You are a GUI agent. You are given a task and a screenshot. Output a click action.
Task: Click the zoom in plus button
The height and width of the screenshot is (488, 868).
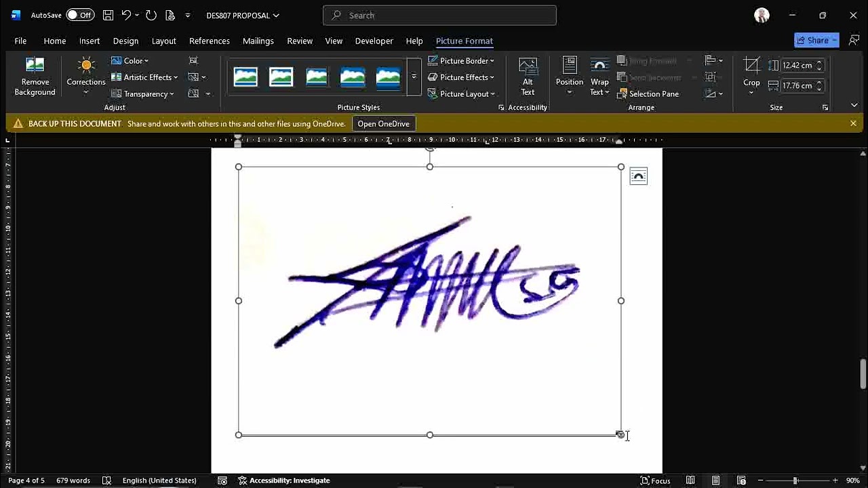[x=834, y=481]
